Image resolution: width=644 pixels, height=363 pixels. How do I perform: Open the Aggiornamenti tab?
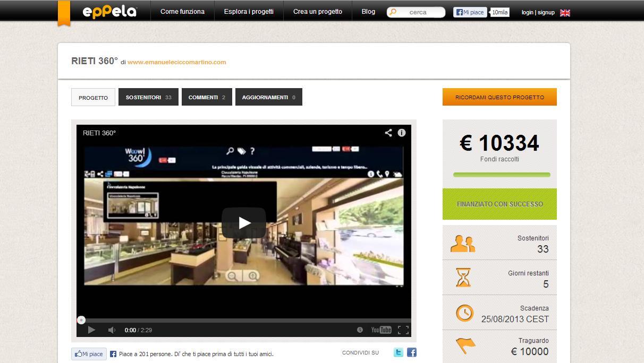[268, 97]
